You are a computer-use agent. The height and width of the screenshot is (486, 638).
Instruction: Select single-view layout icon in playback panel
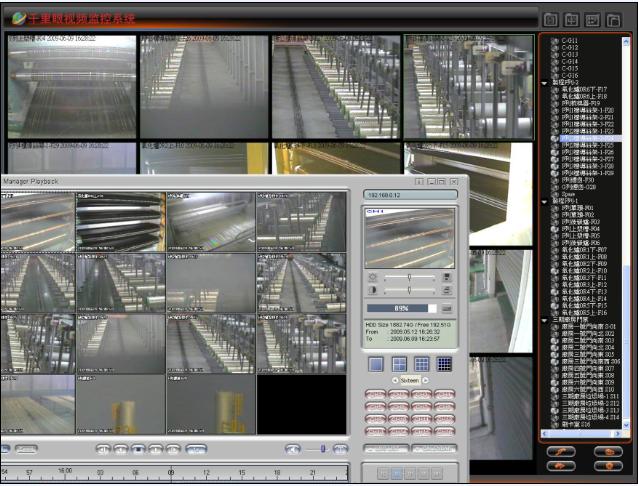click(376, 364)
